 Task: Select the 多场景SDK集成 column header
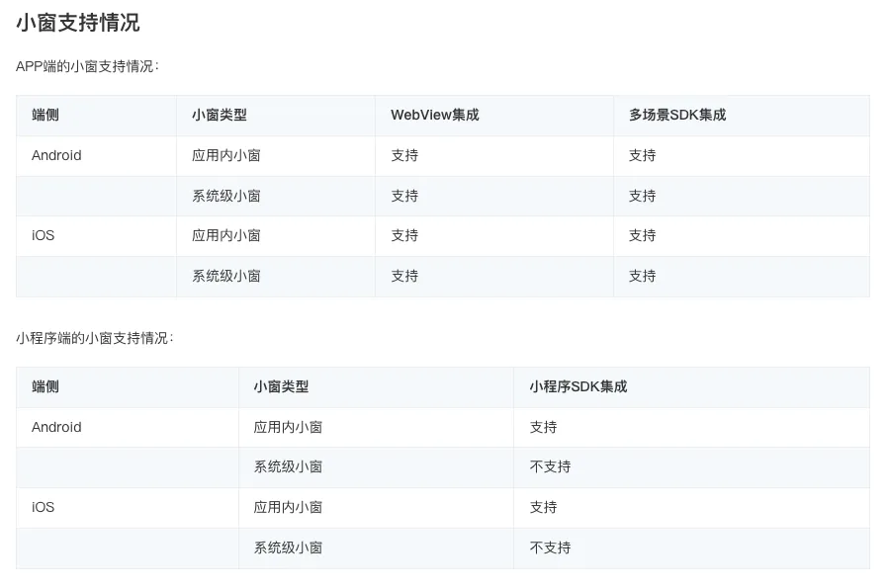click(x=676, y=115)
